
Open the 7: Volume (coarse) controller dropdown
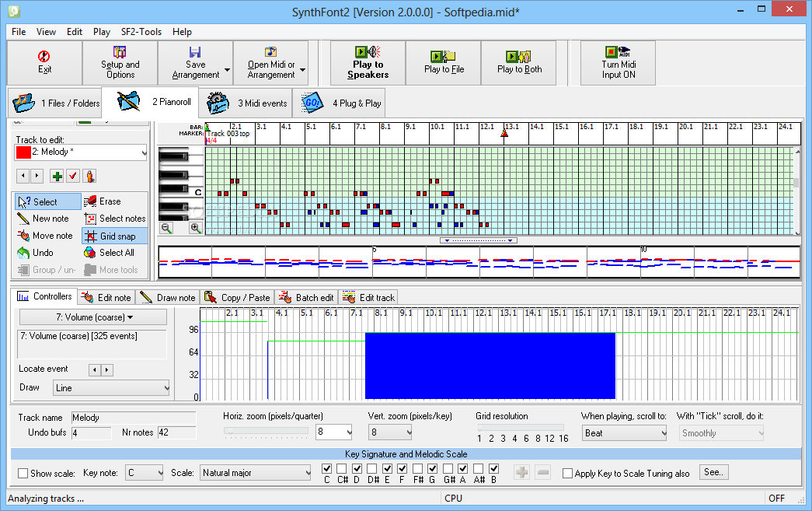click(93, 317)
